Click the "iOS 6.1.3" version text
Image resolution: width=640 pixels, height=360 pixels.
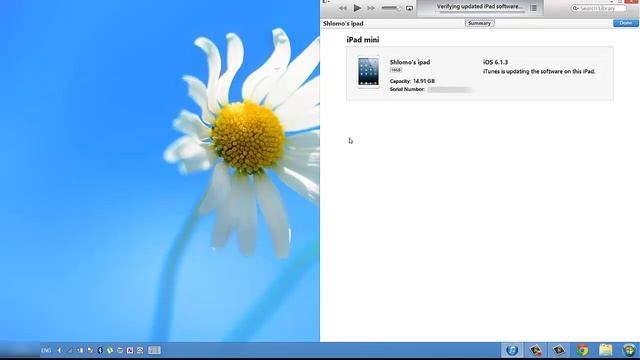coord(496,62)
